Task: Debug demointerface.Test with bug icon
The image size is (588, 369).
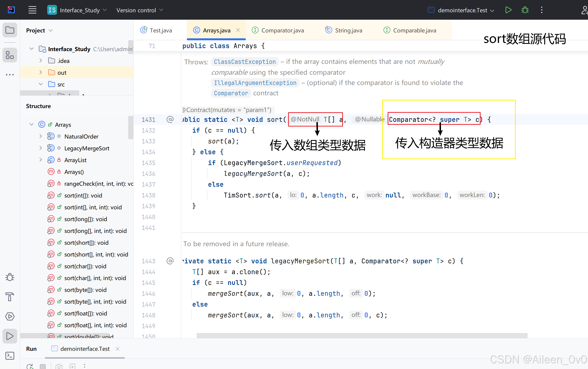Action: (525, 10)
